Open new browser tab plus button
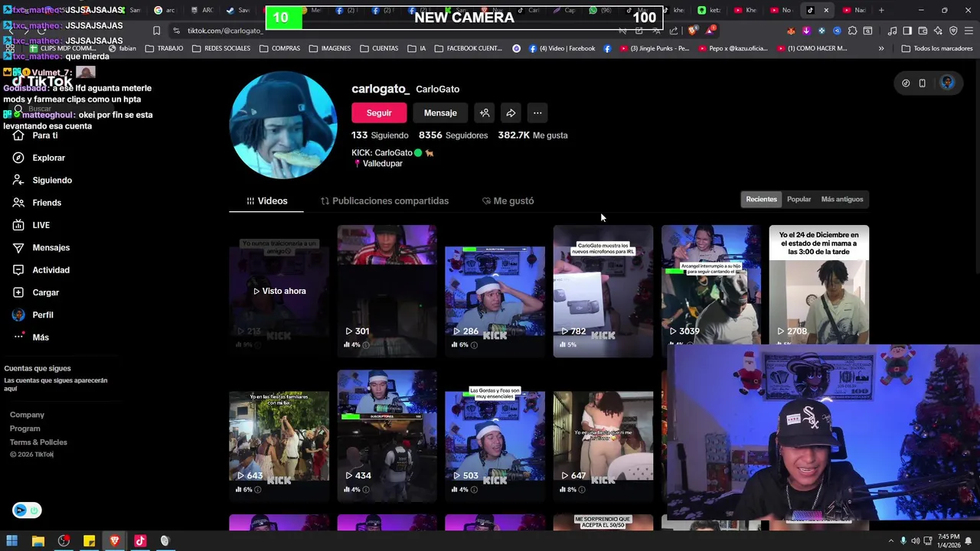 (881, 10)
